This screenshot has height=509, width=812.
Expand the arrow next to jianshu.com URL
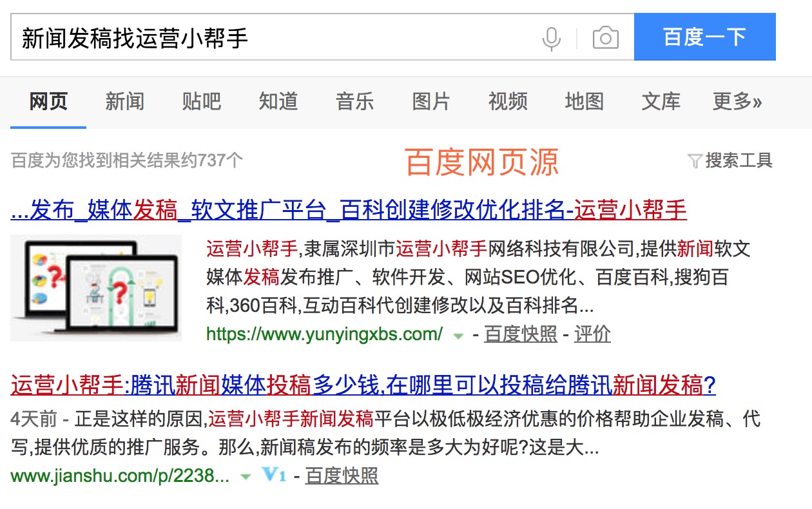click(x=246, y=477)
